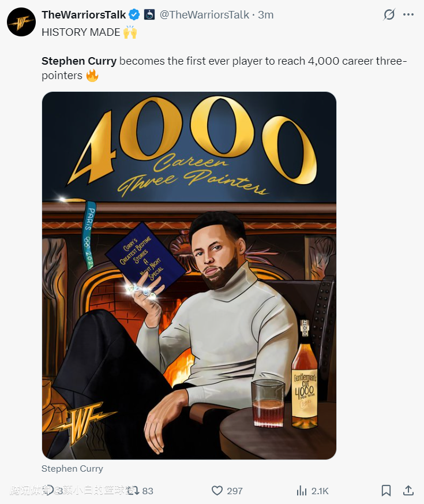Open the three-dot More options menu
The image size is (424, 504).
408,15
